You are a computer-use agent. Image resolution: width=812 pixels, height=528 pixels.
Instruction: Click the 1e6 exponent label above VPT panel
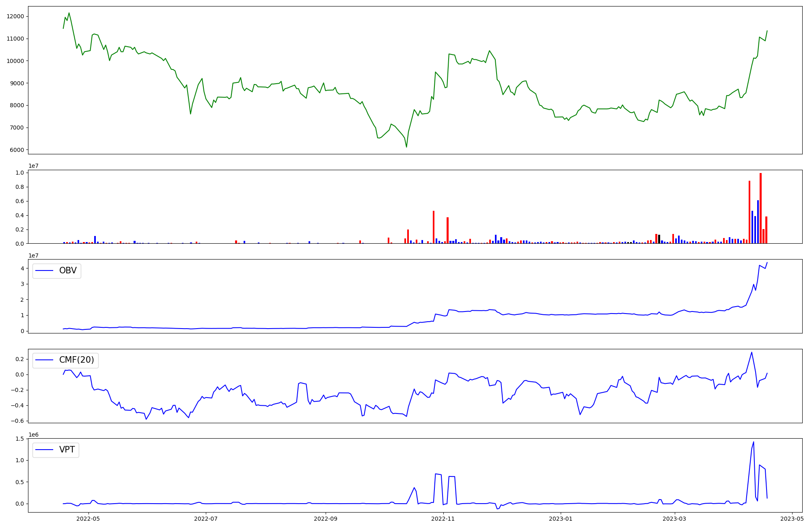pos(34,435)
